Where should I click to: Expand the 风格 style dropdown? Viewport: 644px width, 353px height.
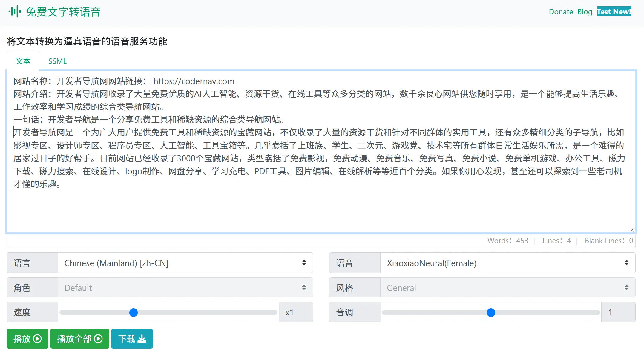[507, 288]
